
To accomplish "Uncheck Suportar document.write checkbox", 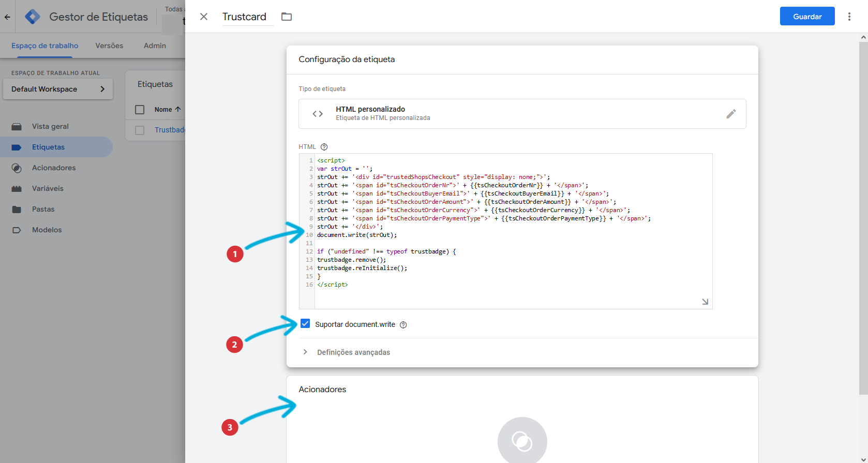I will [x=305, y=324].
